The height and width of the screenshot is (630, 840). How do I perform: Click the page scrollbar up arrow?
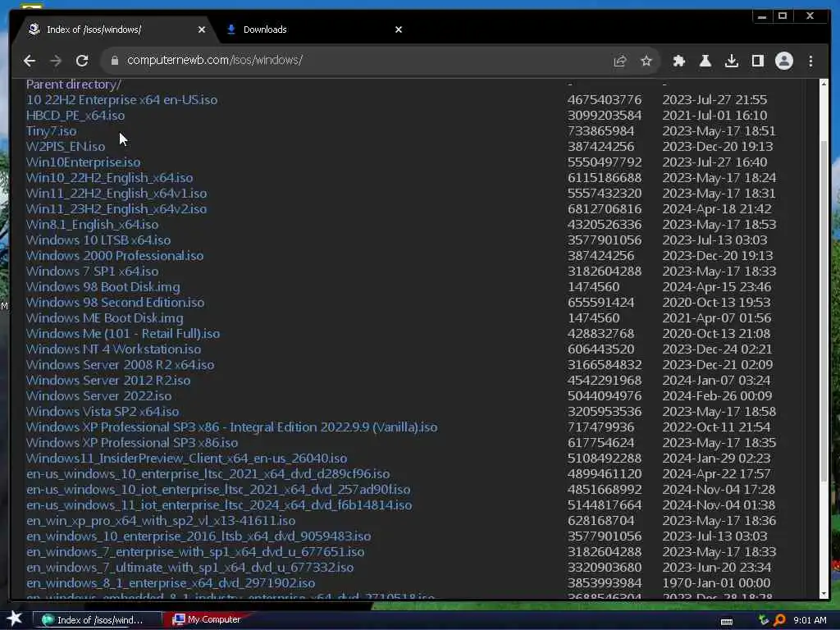[x=824, y=84]
